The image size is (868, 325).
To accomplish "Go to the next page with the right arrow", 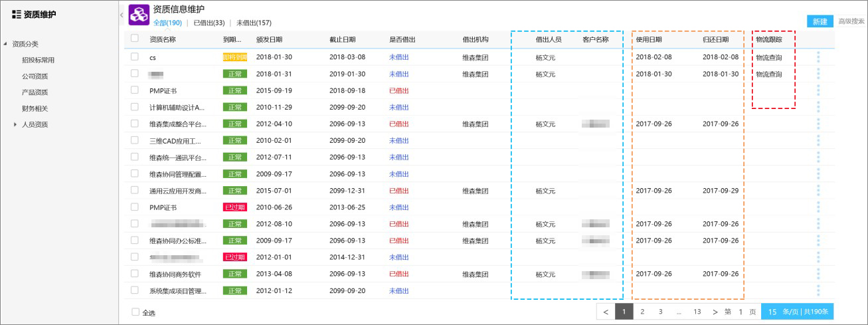I will point(715,312).
